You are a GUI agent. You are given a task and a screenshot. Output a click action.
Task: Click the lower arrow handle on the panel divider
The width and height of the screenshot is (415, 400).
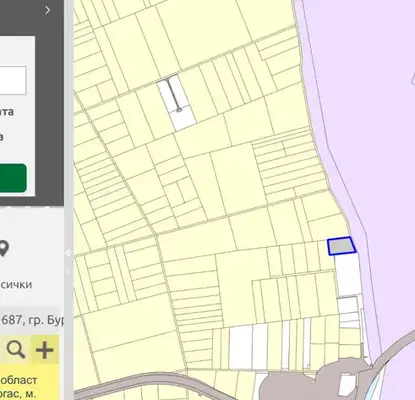[68, 270]
